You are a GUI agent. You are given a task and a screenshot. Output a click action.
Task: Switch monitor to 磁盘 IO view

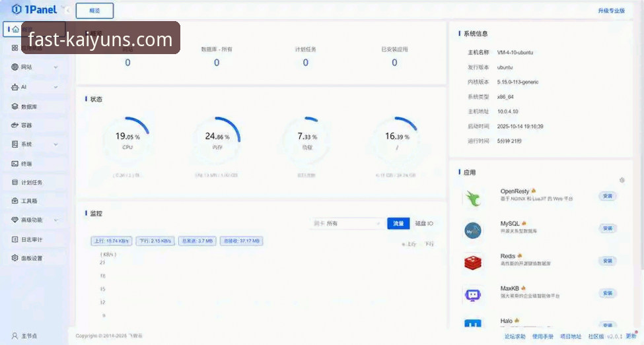tap(424, 224)
